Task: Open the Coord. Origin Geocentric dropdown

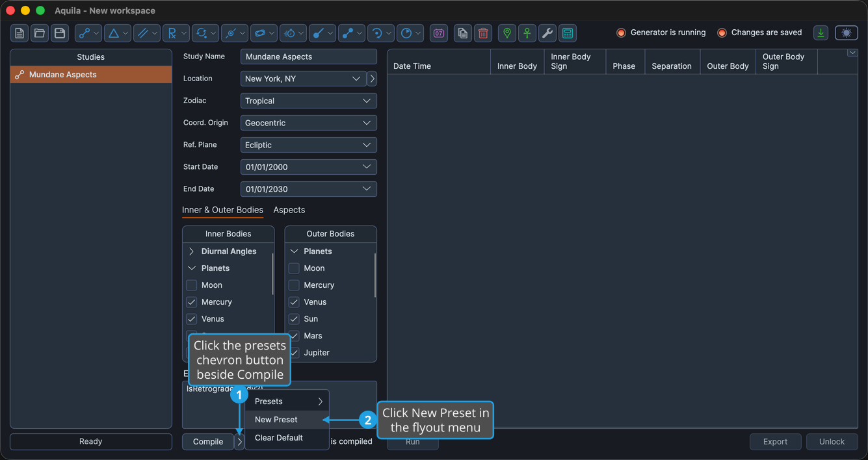Action: point(308,123)
